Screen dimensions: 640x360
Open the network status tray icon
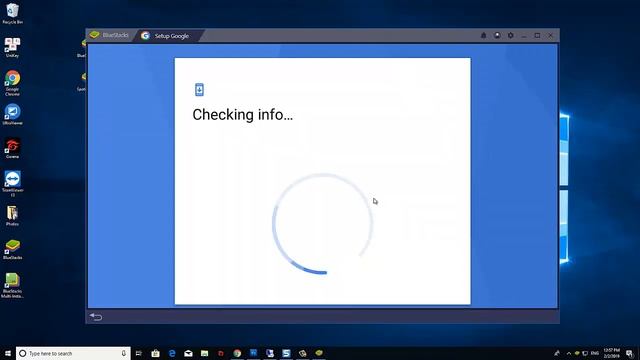pyautogui.click(x=585, y=353)
